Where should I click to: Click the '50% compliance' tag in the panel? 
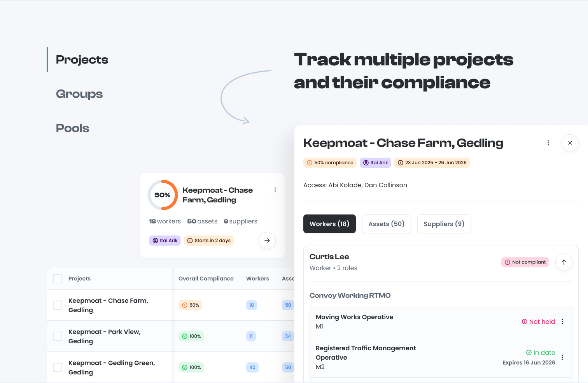click(330, 163)
